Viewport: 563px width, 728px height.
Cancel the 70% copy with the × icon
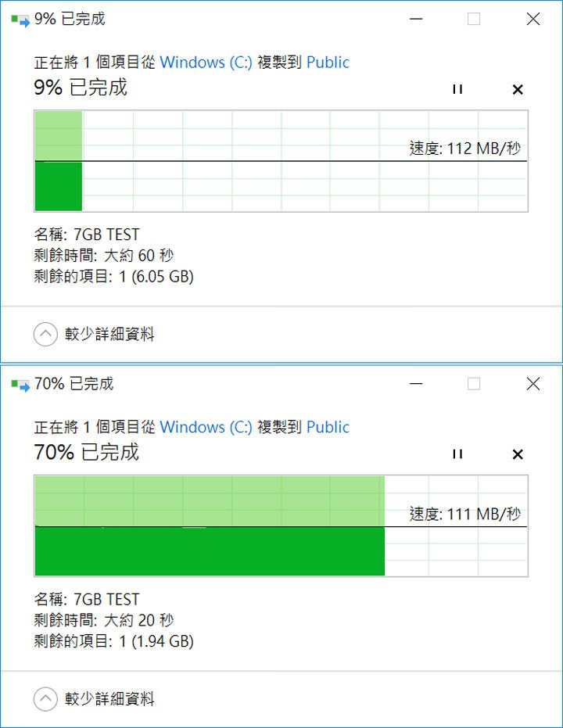click(x=517, y=454)
